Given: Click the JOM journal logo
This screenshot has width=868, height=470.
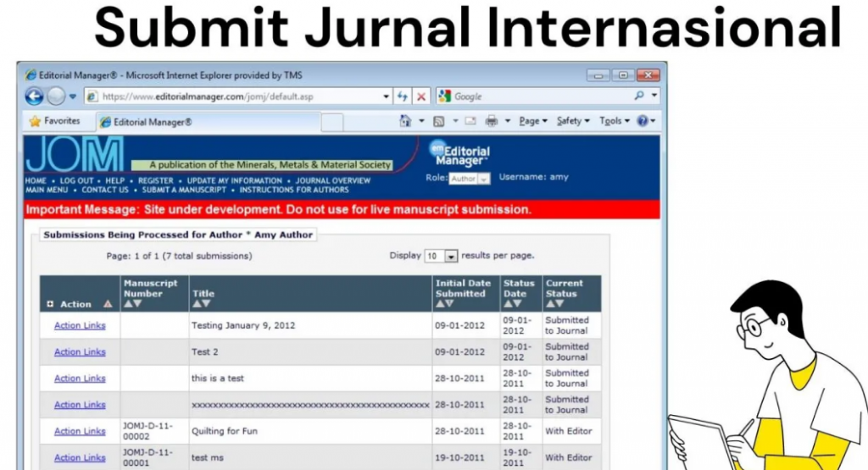Looking at the screenshot, I should 75,154.
